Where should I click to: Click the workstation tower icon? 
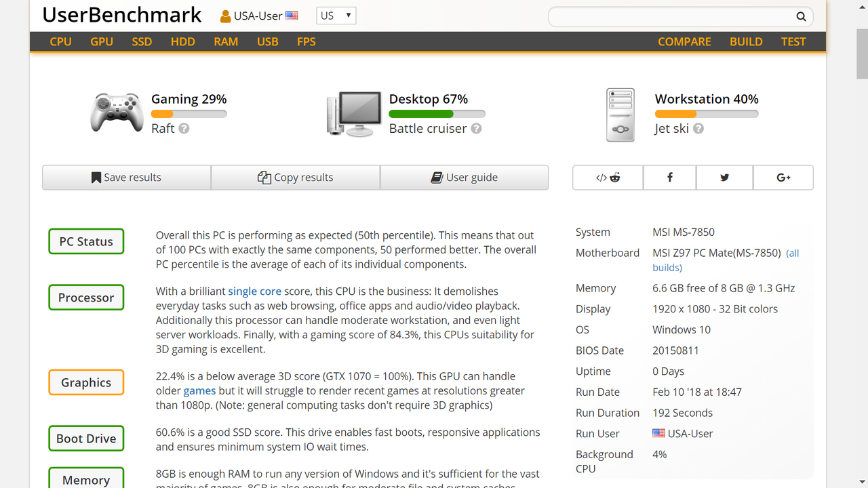(x=620, y=115)
